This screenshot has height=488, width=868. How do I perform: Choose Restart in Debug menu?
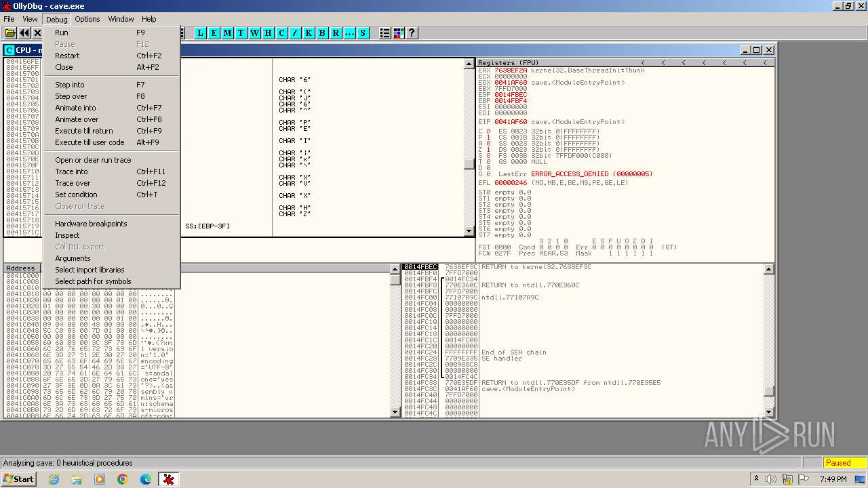tap(111, 56)
